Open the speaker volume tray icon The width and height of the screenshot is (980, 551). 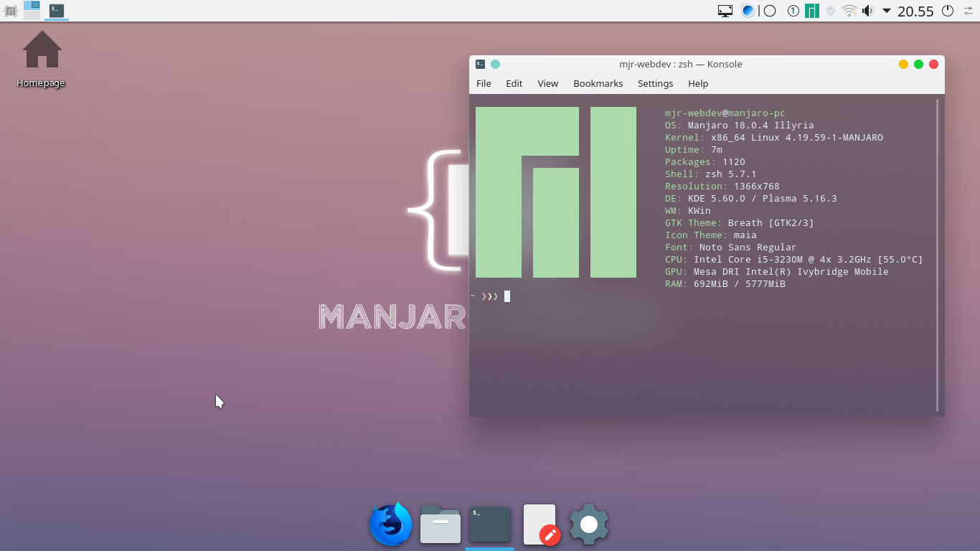click(868, 11)
